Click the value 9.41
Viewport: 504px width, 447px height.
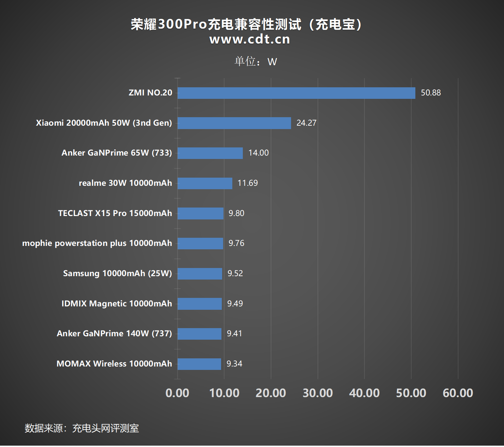tap(235, 334)
